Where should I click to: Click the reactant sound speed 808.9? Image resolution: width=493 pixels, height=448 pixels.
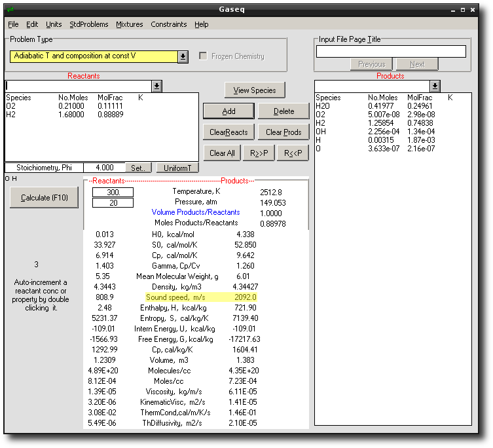point(105,297)
